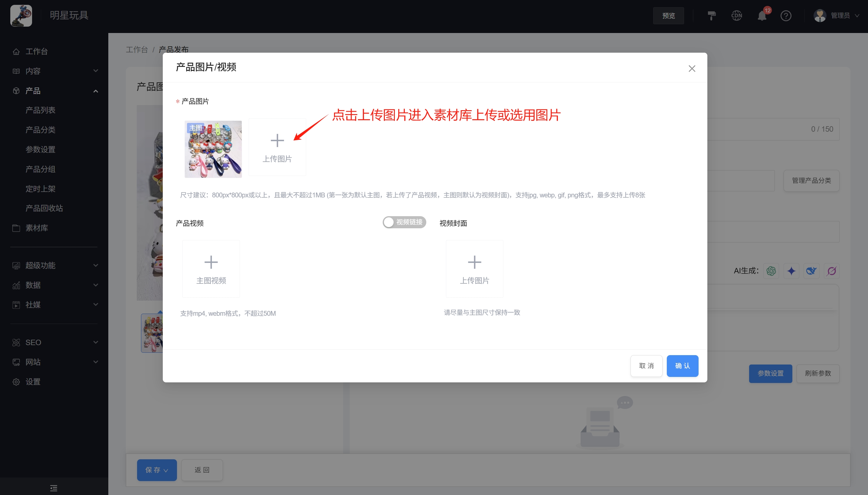The width and height of the screenshot is (868, 495).
Task: Confirm dialog with the 确认 button
Action: tap(682, 366)
